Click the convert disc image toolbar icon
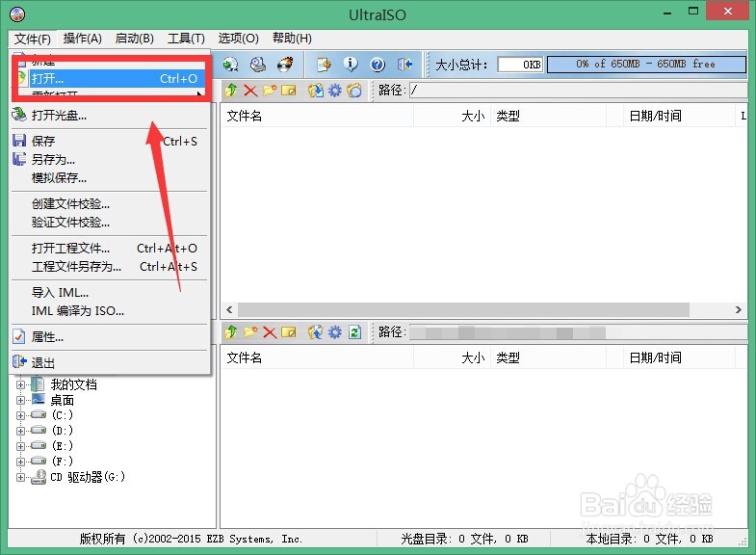Screen dimensions: 756x555 tap(230, 65)
